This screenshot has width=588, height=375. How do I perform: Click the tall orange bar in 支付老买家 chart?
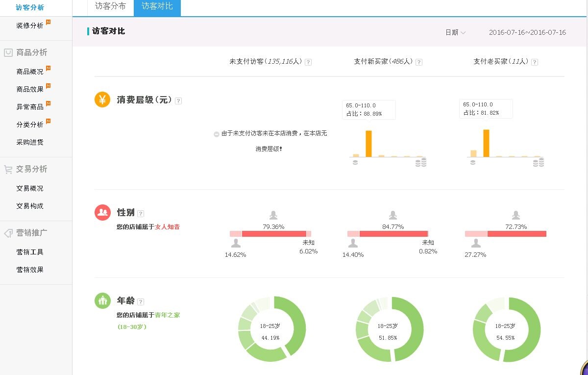pos(486,143)
